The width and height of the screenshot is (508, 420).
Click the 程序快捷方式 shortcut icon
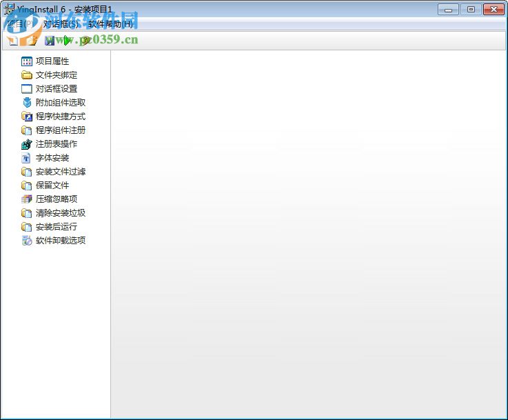(27, 117)
